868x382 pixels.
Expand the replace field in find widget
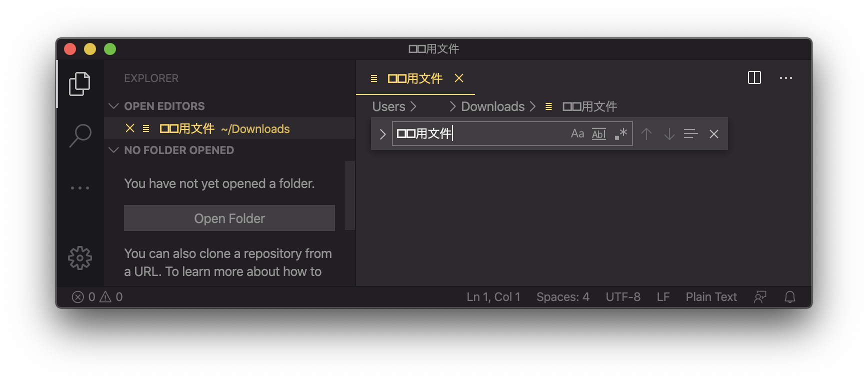click(382, 133)
